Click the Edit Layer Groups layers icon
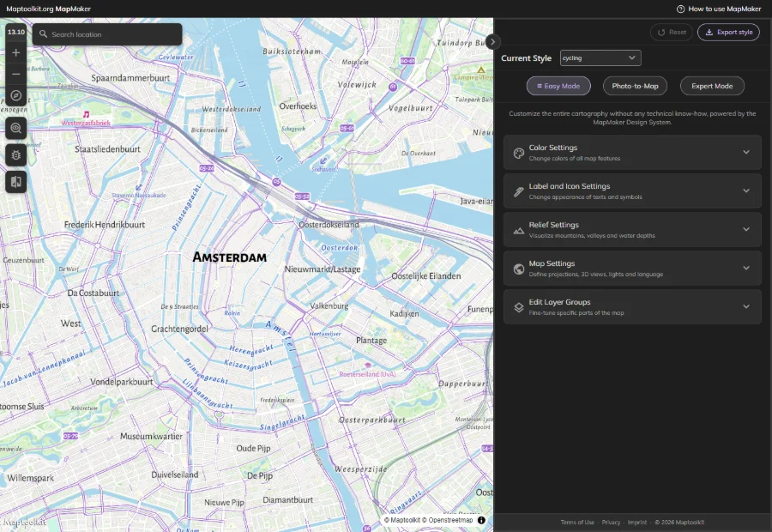 click(518, 307)
